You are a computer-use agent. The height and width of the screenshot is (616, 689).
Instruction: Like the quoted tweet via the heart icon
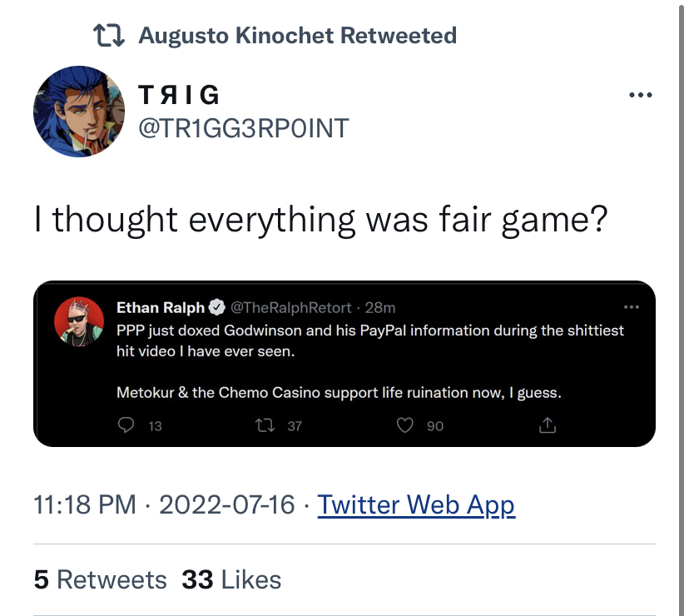click(404, 425)
